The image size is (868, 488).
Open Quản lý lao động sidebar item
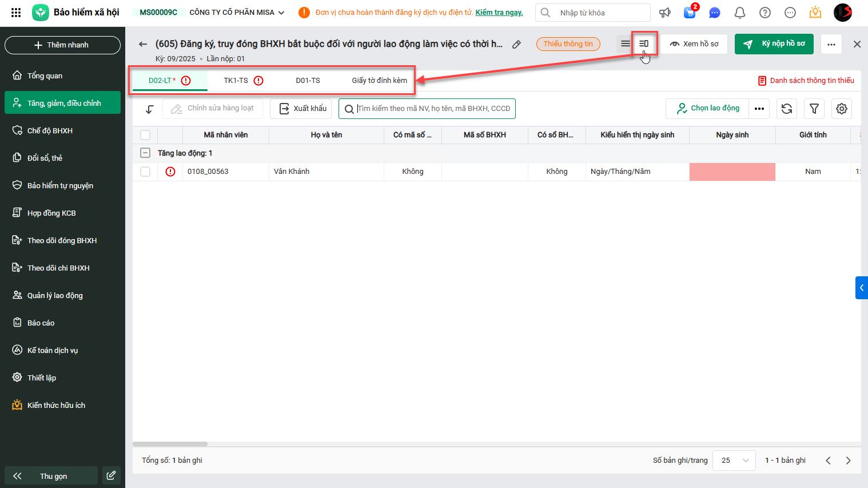(62, 295)
